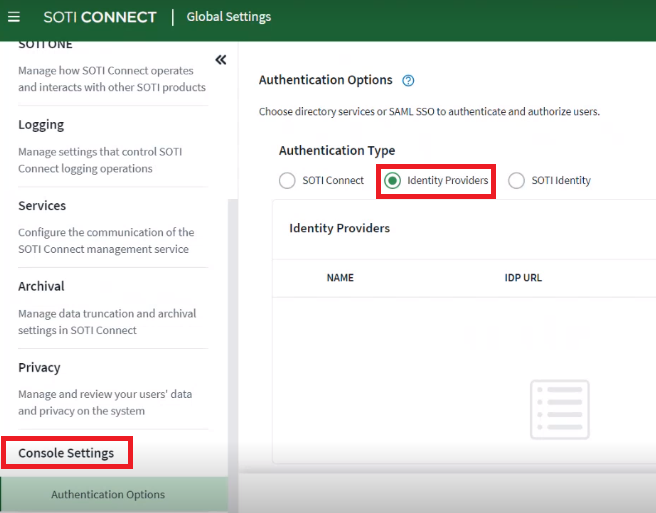Click the Identity Providers table panel heading

coord(340,228)
